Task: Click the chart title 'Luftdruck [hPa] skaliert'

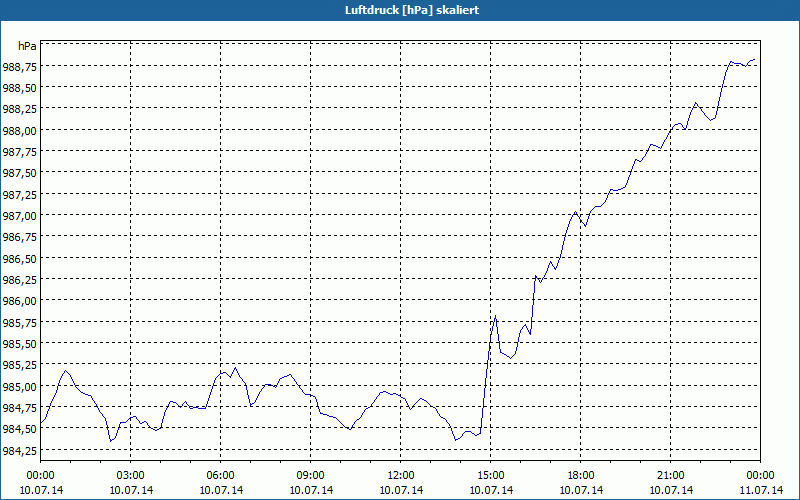Action: tap(412, 10)
